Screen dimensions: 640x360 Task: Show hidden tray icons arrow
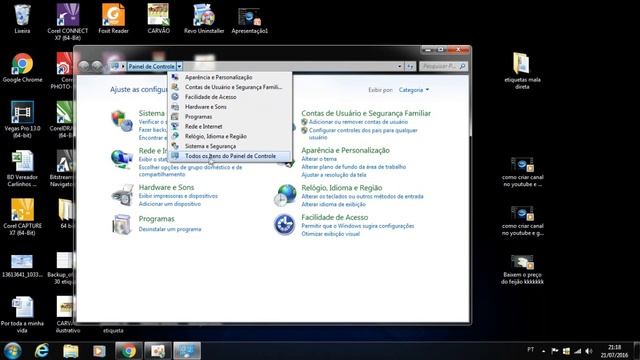tap(543, 351)
